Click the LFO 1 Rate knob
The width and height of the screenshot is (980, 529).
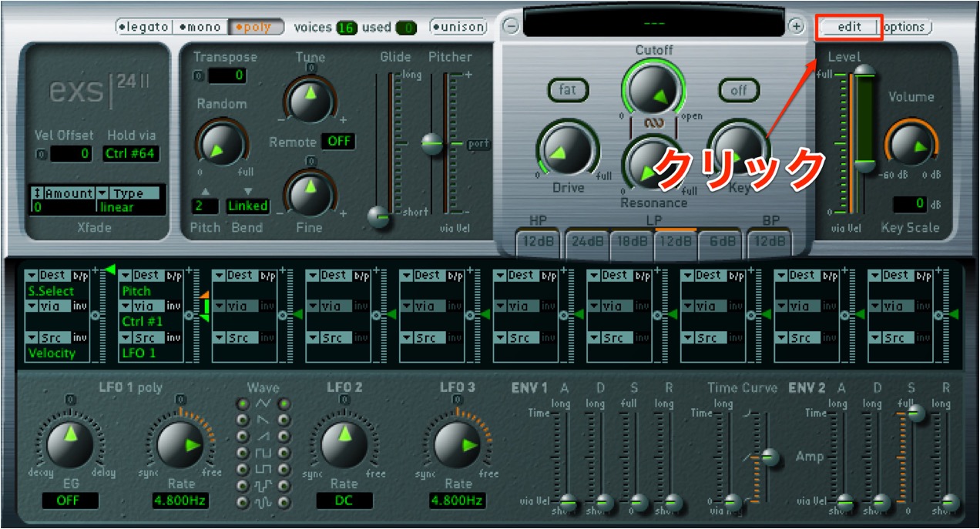pos(180,444)
